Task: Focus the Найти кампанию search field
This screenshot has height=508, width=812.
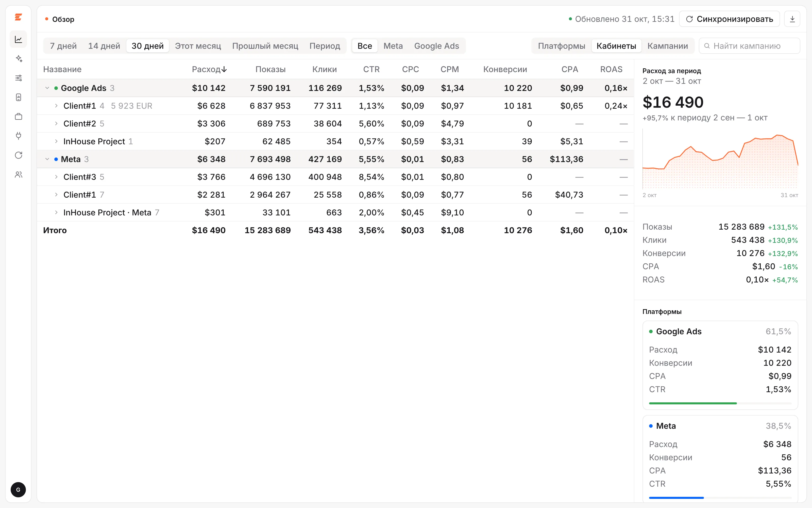Action: click(749, 46)
